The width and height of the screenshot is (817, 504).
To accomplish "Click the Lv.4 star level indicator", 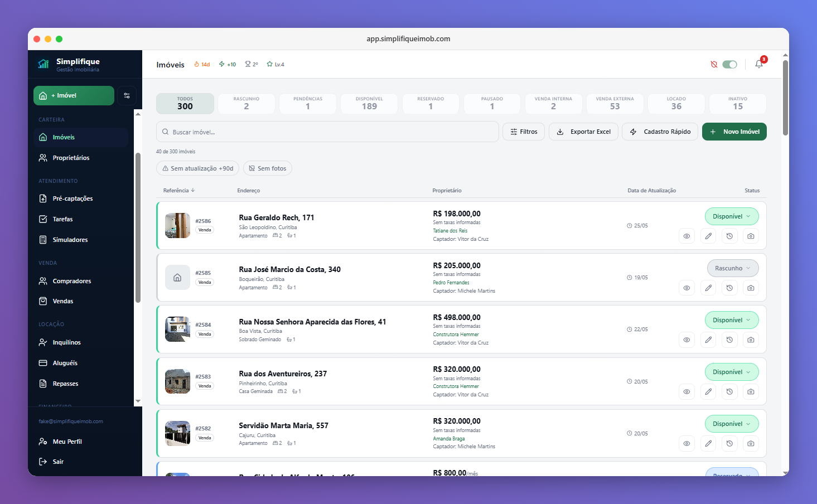I will (x=275, y=65).
